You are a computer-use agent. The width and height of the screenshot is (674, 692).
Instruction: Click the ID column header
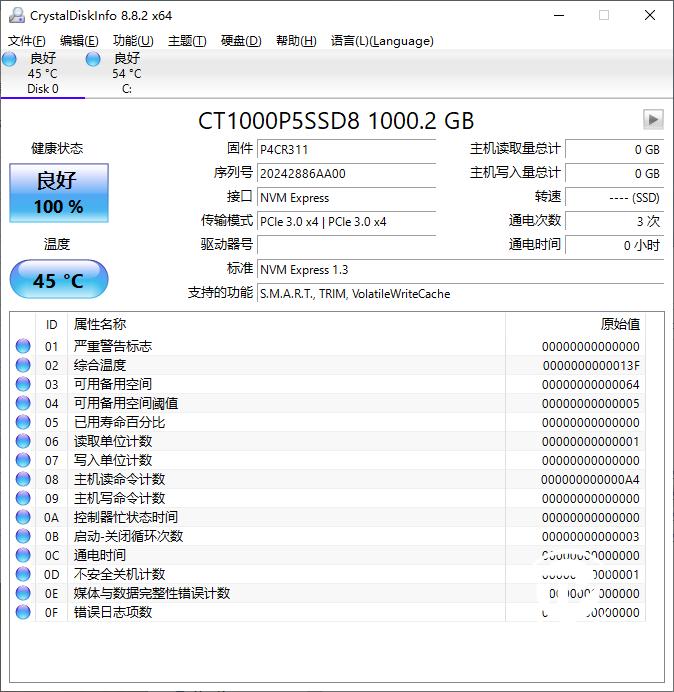(52, 324)
